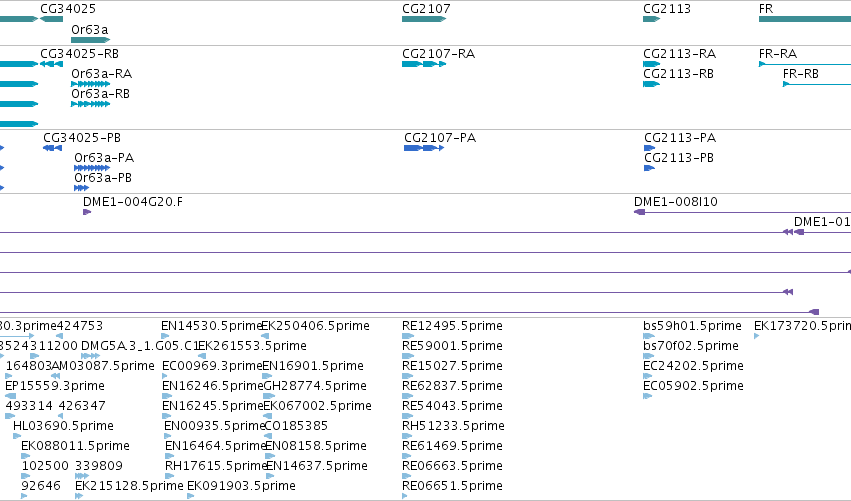Click the CG2113-RB transcript glyph
The image size is (851, 501).
pyautogui.click(x=651, y=84)
